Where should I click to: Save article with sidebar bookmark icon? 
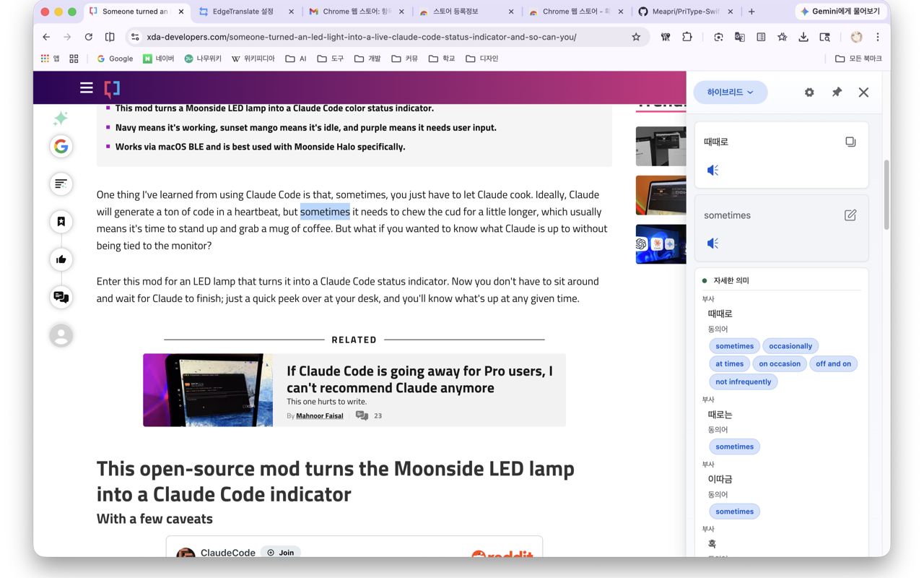[61, 222]
